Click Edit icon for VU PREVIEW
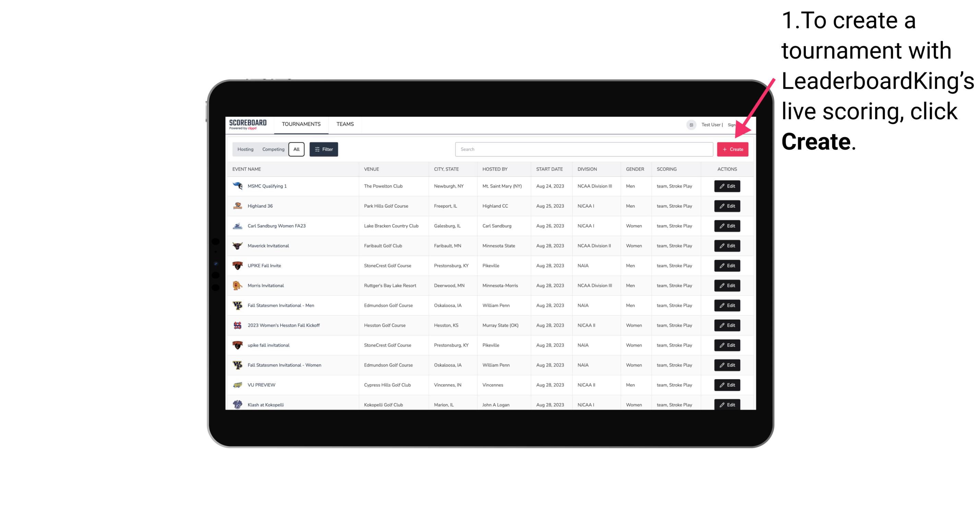 click(727, 385)
